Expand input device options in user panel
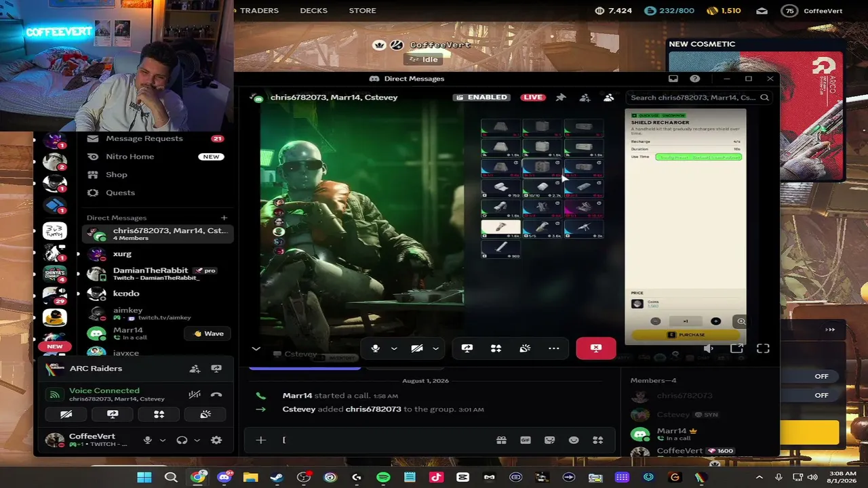 [x=162, y=441]
